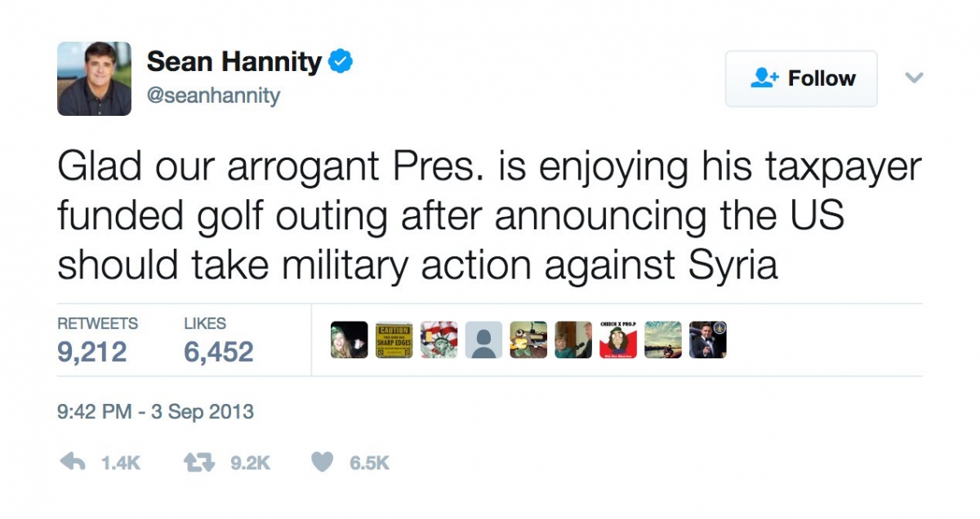This screenshot has height=519, width=980.
Task: Retweet using the retweet arrows icon
Action: (200, 463)
